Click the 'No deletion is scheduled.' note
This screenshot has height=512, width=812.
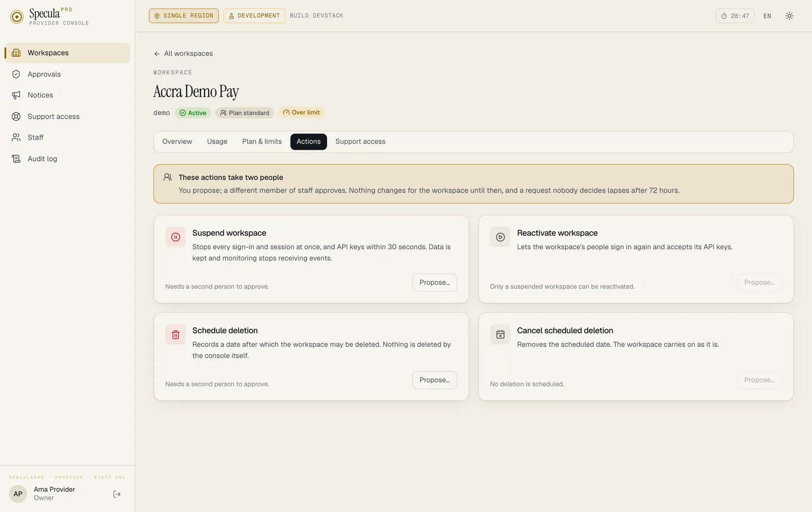coord(527,384)
